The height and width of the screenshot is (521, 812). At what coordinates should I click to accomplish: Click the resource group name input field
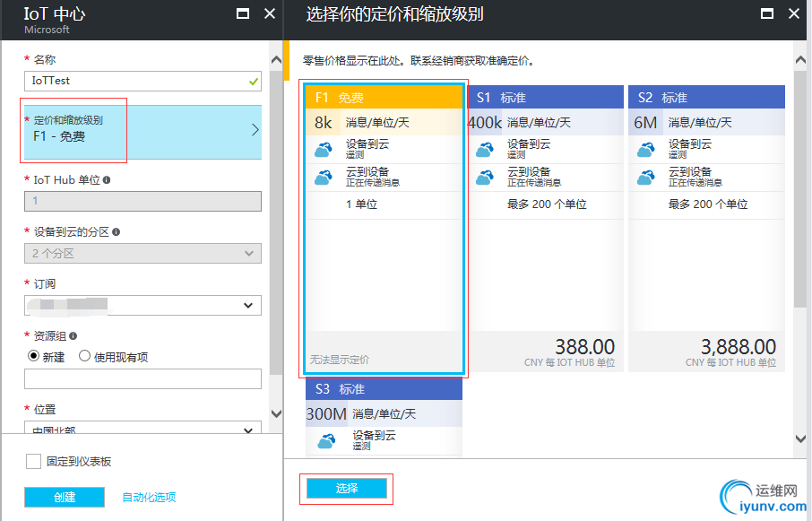coord(143,378)
